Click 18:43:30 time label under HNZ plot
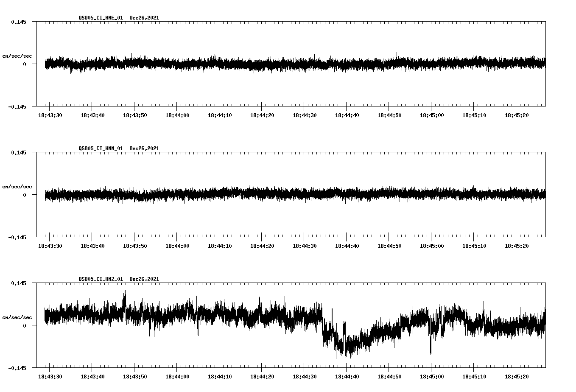 [50, 377]
